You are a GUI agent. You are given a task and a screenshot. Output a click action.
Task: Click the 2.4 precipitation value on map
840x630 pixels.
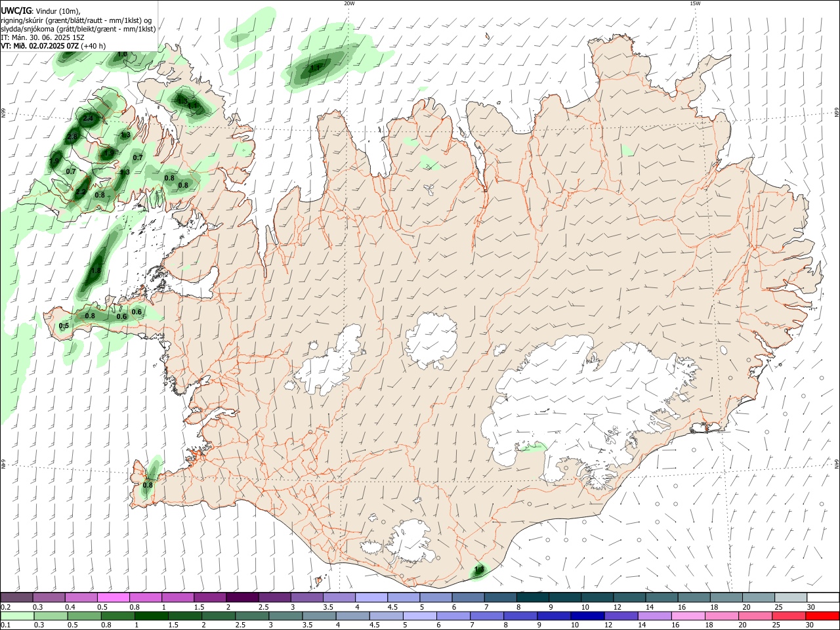click(x=88, y=119)
